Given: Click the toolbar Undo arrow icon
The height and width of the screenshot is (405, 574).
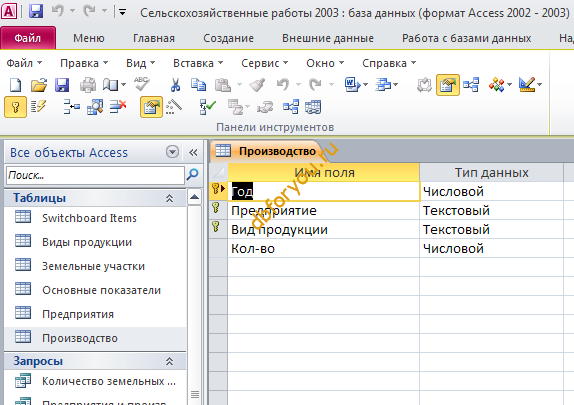Looking at the screenshot, I should point(283,85).
